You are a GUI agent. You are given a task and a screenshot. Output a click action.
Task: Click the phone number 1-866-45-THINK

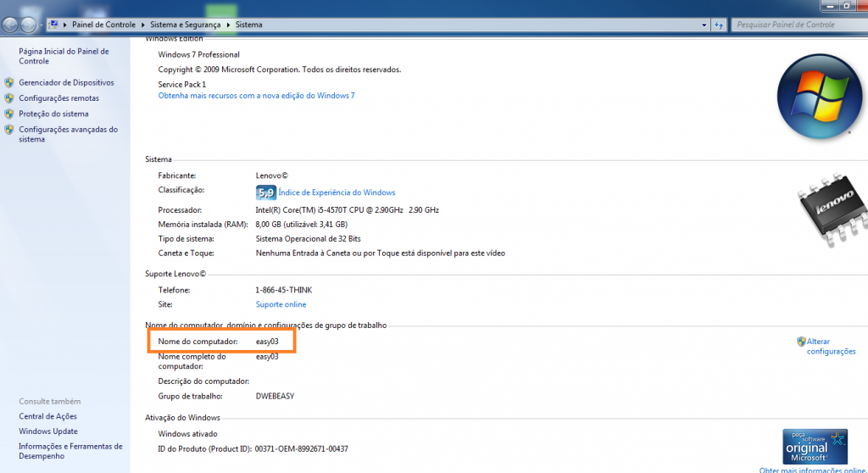[283, 290]
